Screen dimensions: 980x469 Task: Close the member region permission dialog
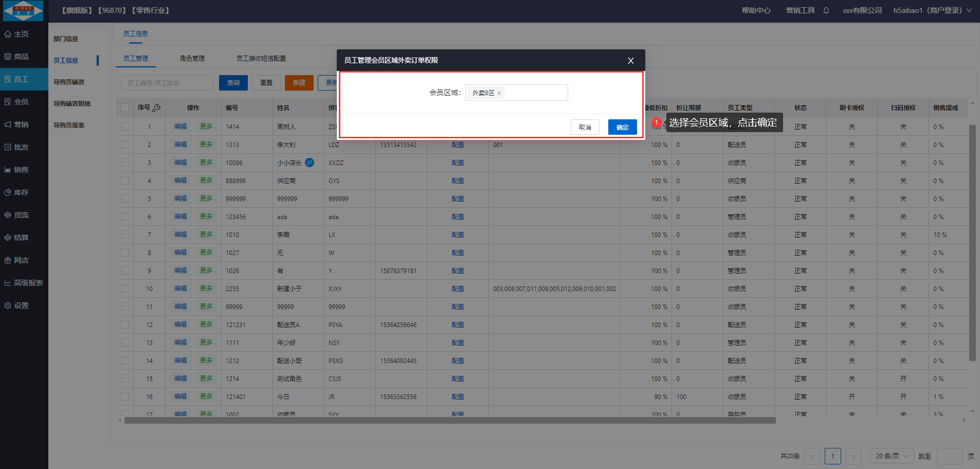click(631, 61)
